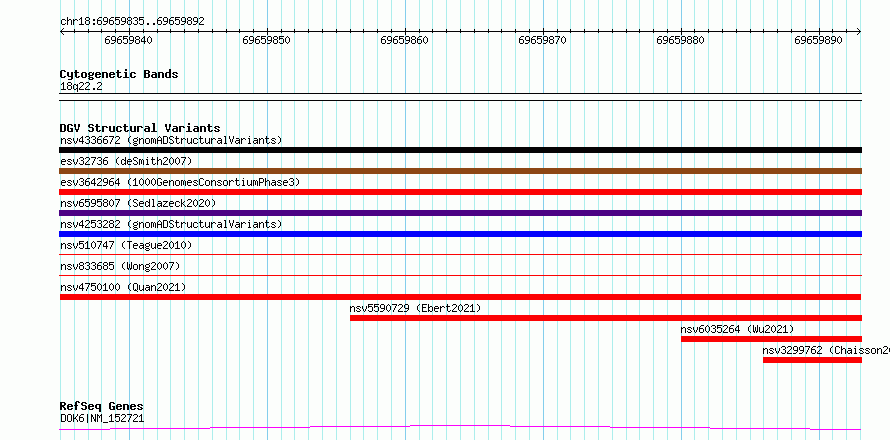Click the ruler's right arrowhead
This screenshot has height=440, width=890.
859,32
